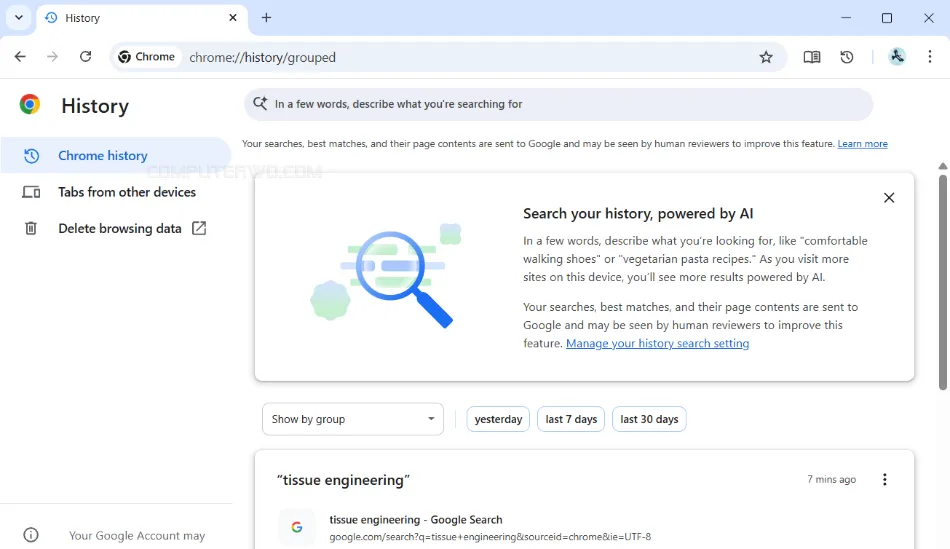Filter history by last 7 days

[x=571, y=419]
